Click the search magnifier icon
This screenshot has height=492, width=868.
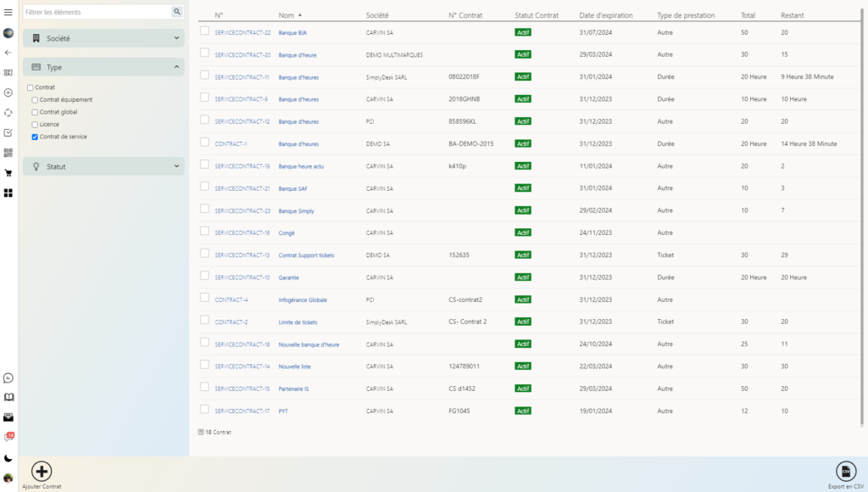[x=177, y=12]
